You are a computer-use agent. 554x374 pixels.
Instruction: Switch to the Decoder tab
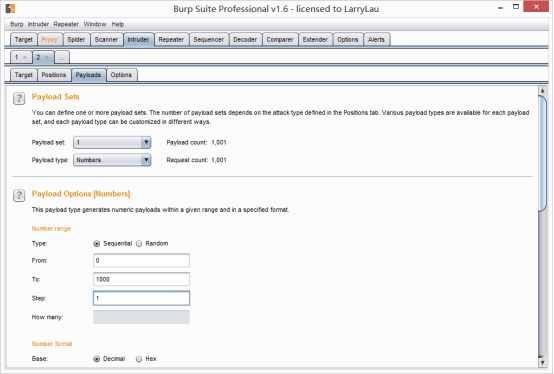pyautogui.click(x=245, y=40)
